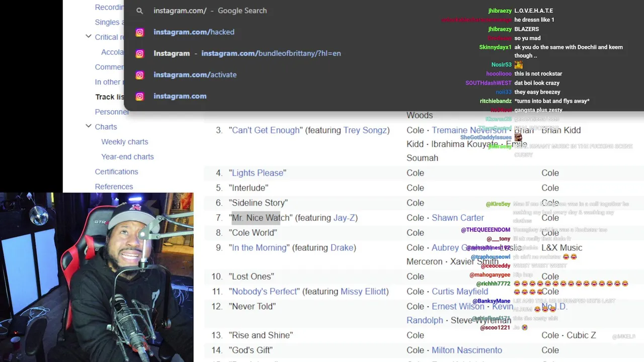644x362 pixels.
Task: Choose the plain instagram.com suggestion
Action: coord(383,96)
